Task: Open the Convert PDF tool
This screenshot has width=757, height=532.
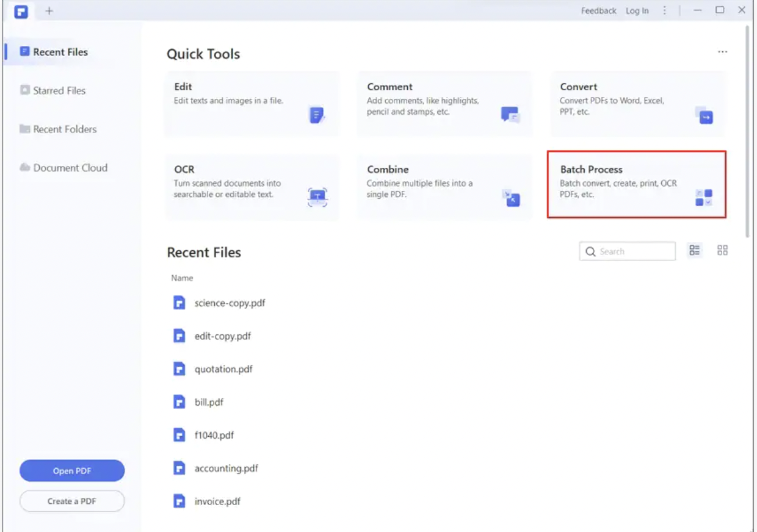Action: [x=637, y=103]
